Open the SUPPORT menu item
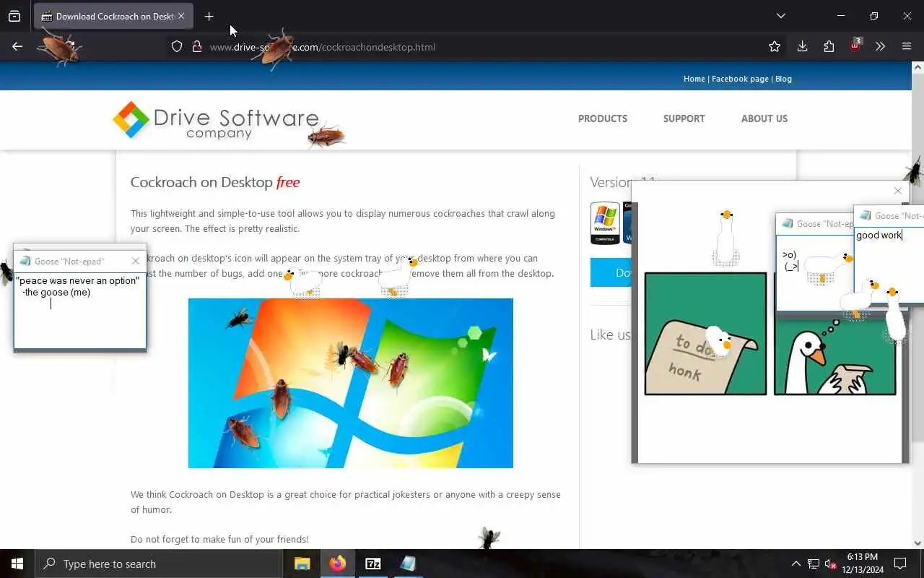This screenshot has width=924, height=578. pyautogui.click(x=684, y=118)
